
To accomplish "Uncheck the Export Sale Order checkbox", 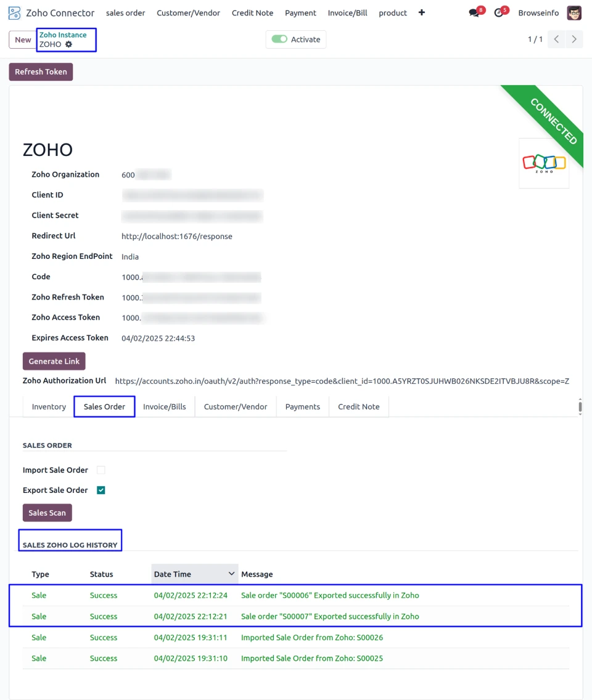I will (101, 490).
